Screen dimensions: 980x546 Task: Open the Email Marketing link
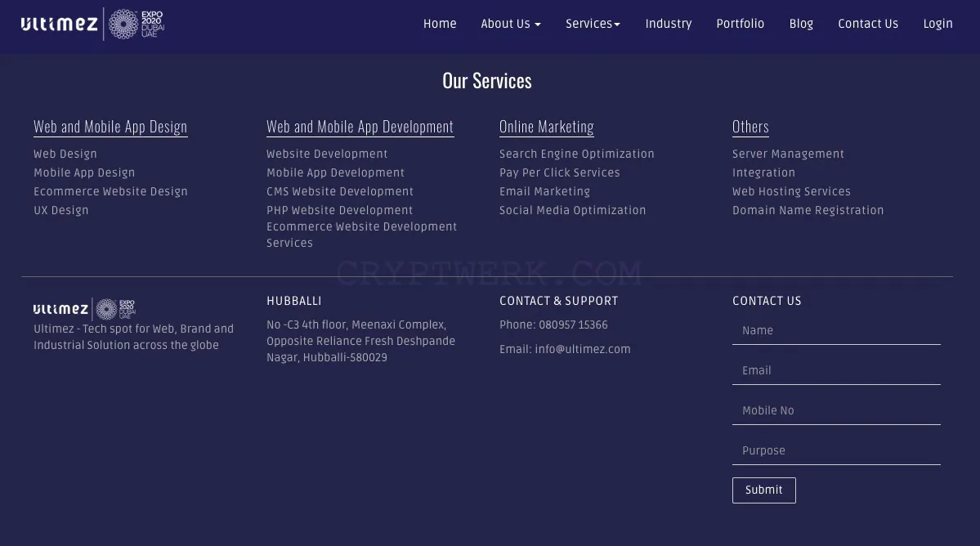544,191
